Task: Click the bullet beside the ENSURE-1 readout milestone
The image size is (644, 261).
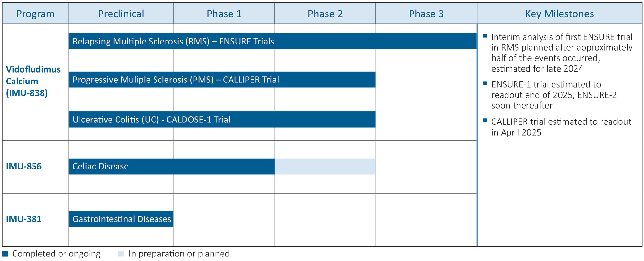Action: coord(485,83)
